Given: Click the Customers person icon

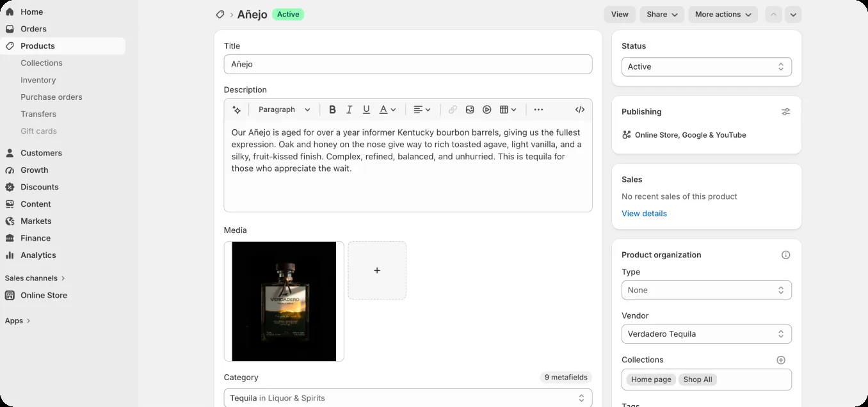Looking at the screenshot, I should coord(10,153).
